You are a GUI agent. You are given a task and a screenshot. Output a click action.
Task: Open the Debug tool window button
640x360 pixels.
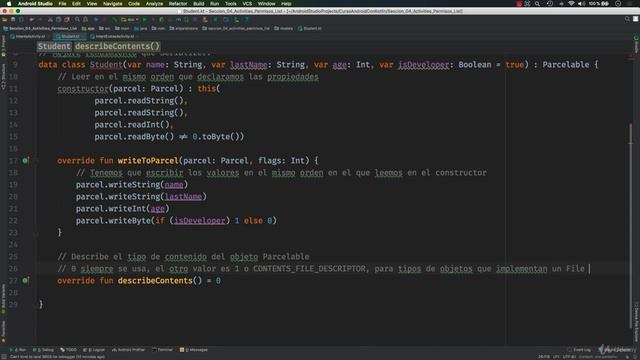(x=43, y=350)
